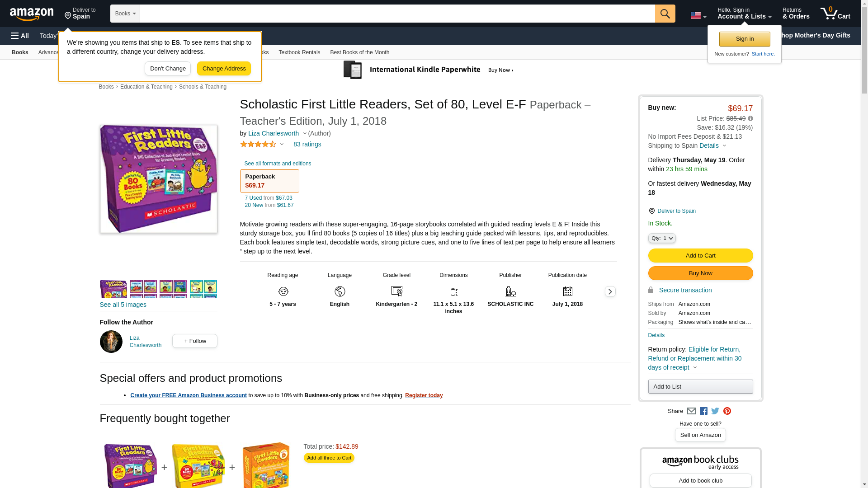868x488 pixels.
Task: Open the quantity selector dropdown
Action: click(661, 238)
